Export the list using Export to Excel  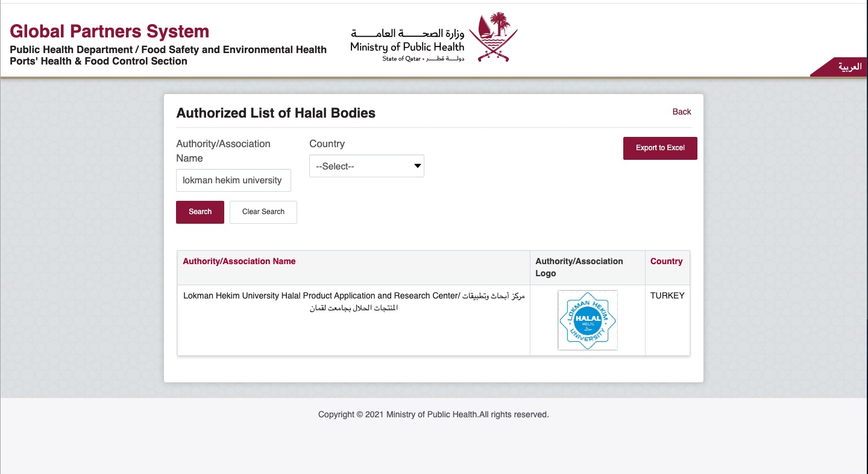[x=660, y=148]
